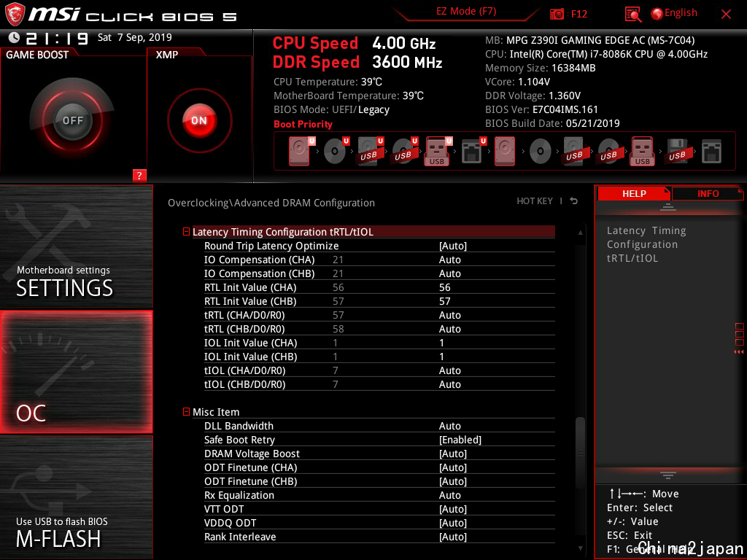
Task: Select RTL Init Value (CHB) field showing 57
Action: pyautogui.click(x=444, y=301)
